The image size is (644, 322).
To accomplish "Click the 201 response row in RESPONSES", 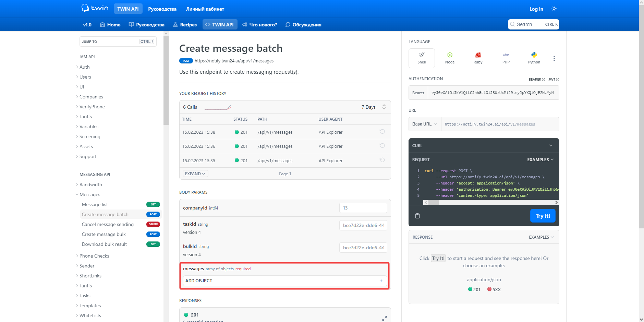I will [285, 315].
